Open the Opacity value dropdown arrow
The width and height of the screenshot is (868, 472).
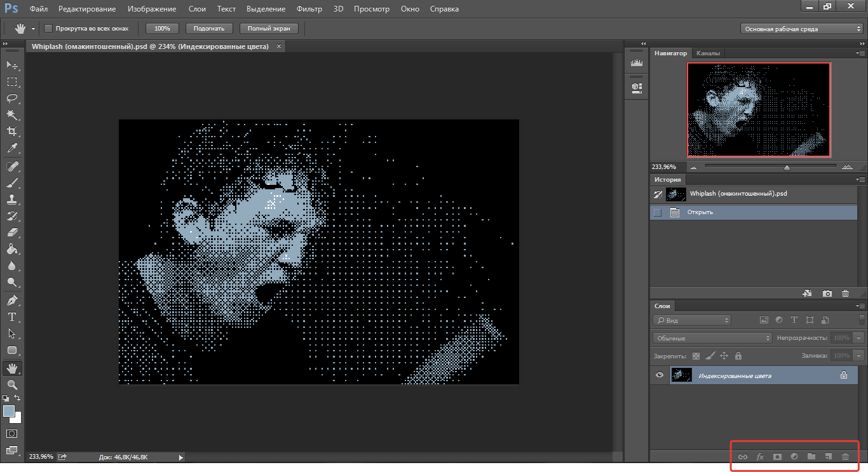tap(860, 338)
